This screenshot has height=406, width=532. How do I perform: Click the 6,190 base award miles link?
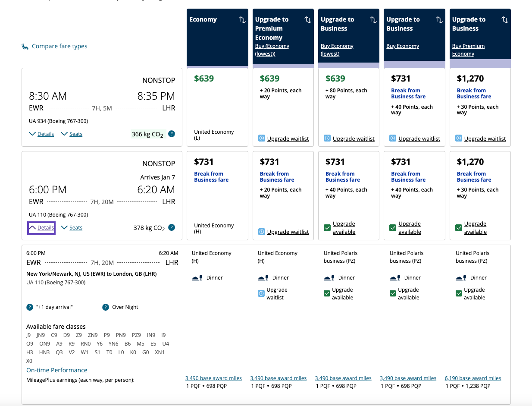coord(473,378)
